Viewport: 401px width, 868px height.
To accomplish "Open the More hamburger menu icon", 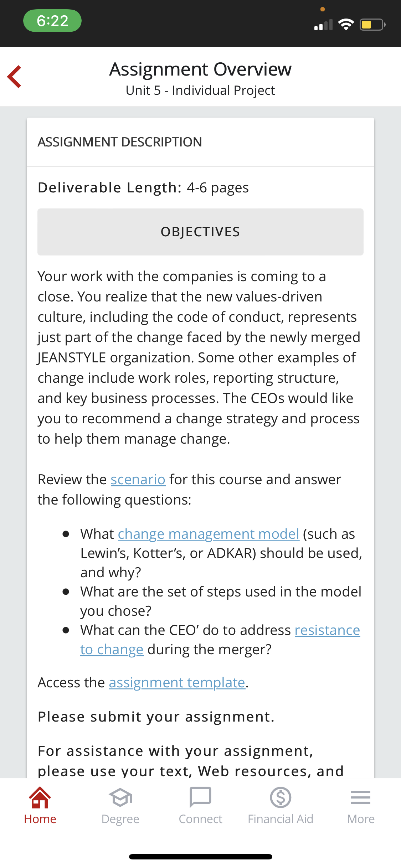I will (361, 797).
